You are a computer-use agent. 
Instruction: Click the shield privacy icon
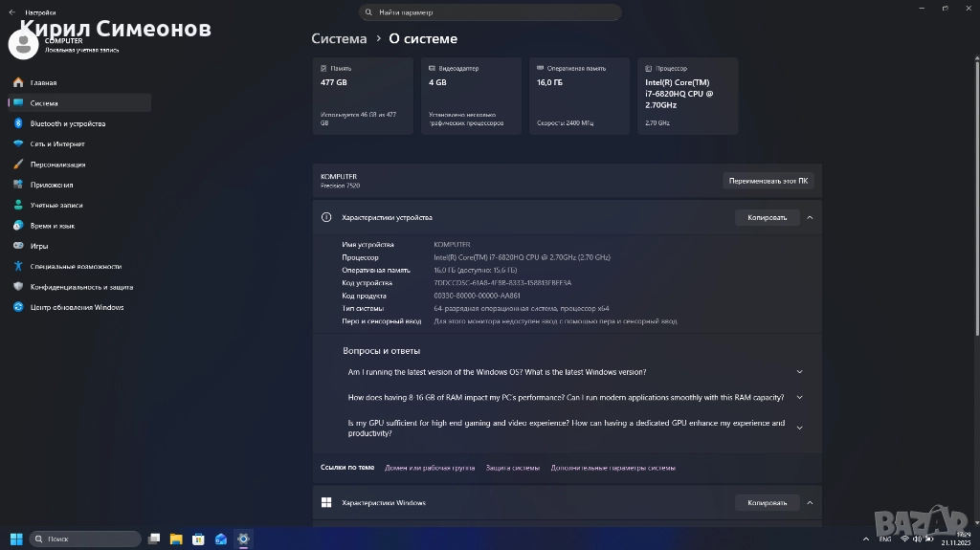[x=18, y=287]
